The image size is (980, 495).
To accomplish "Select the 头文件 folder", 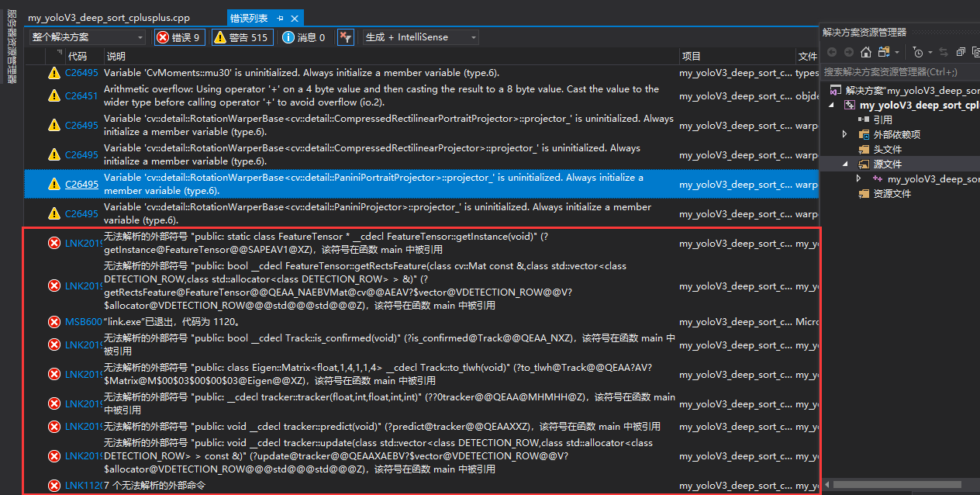I will 888,149.
